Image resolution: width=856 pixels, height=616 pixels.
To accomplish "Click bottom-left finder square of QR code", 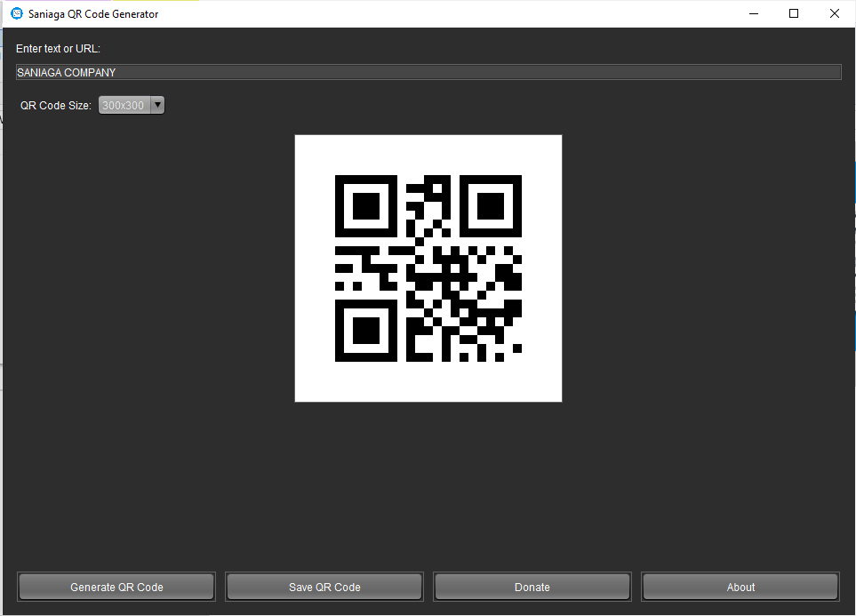I will click(365, 331).
